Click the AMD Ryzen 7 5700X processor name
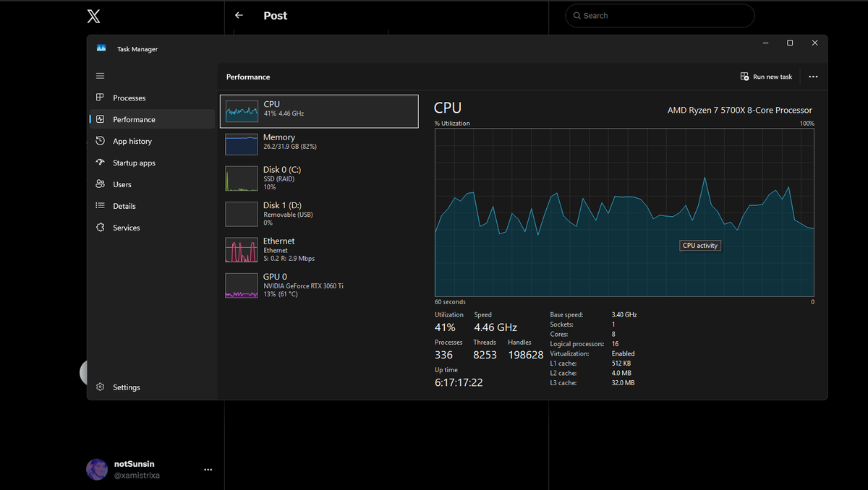The image size is (868, 490). (740, 111)
